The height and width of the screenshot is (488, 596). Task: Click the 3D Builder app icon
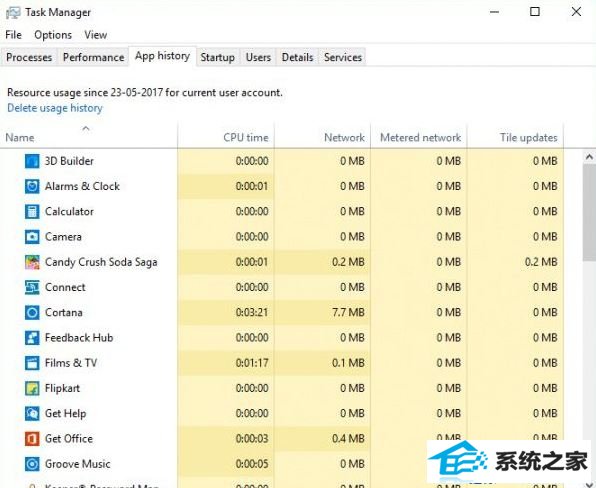pos(32,161)
